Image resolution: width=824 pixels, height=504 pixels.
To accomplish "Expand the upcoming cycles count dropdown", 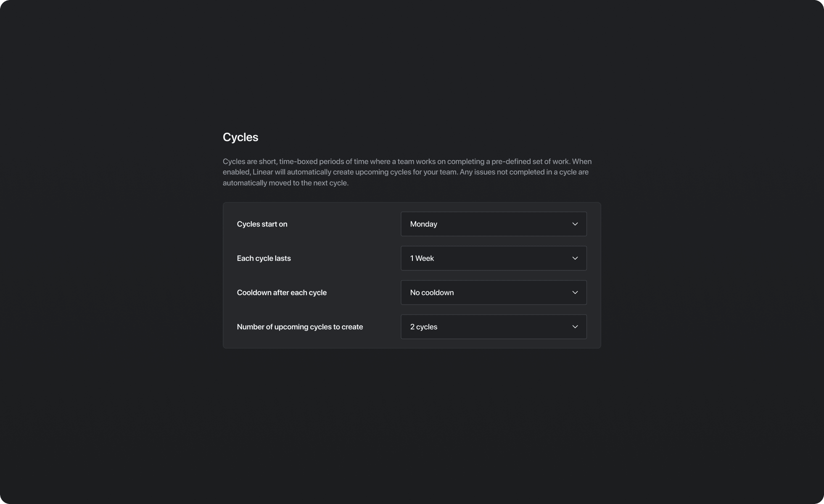I will click(493, 327).
